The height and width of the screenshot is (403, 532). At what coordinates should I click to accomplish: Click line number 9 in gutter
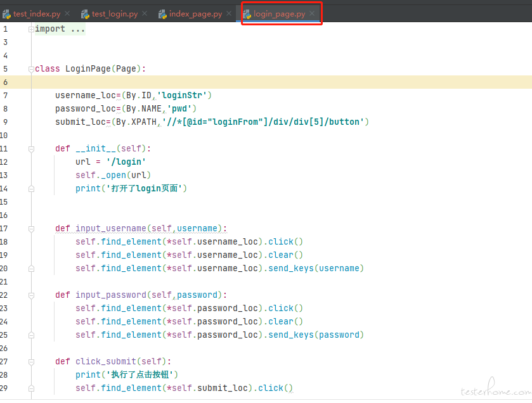pos(6,122)
